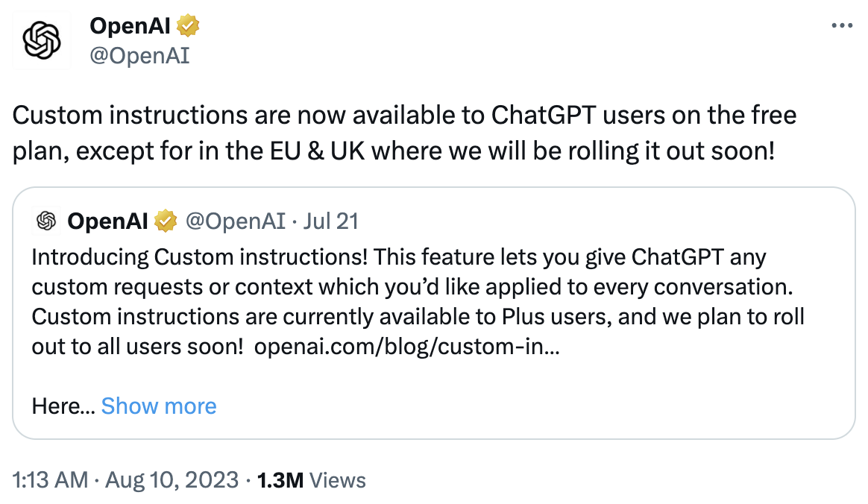Click the @OpenAI handle in the quoted tweet
The height and width of the screenshot is (504, 868).
pos(235,221)
